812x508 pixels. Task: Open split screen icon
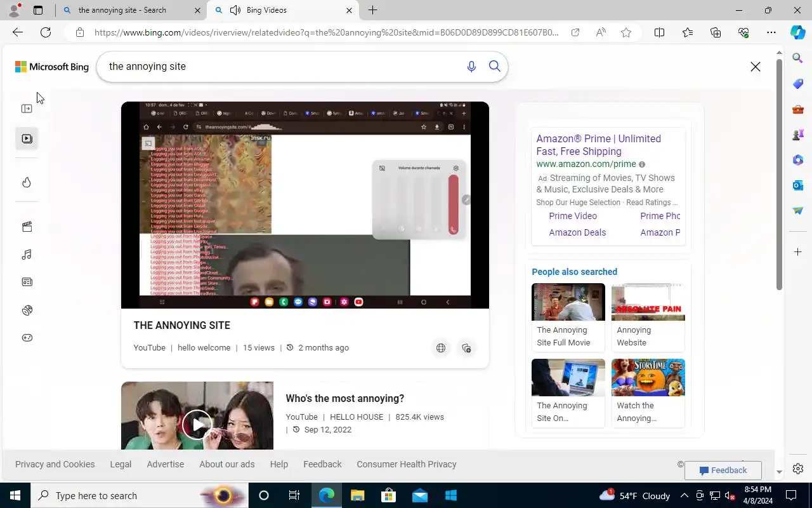(x=659, y=32)
